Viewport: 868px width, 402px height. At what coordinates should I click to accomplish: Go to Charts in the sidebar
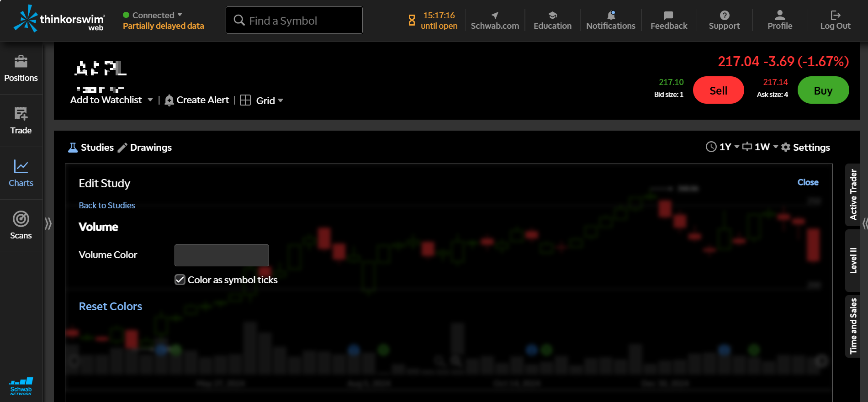[21, 173]
